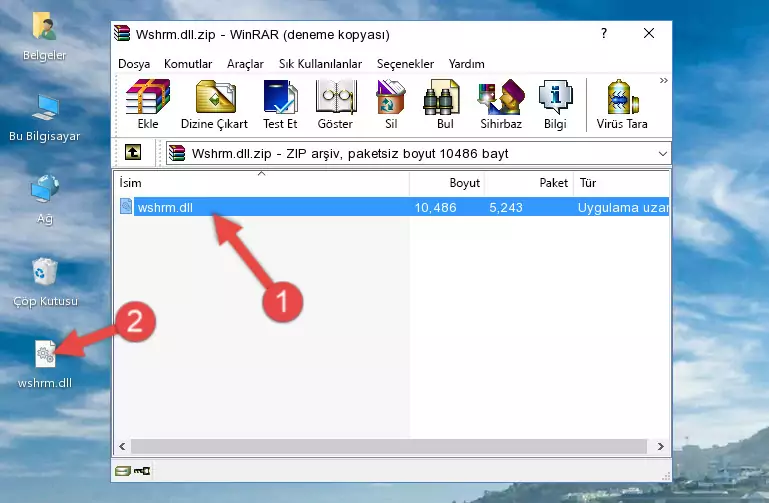
Task: Click the horizontal scrollbar right arrow
Action: tap(660, 446)
